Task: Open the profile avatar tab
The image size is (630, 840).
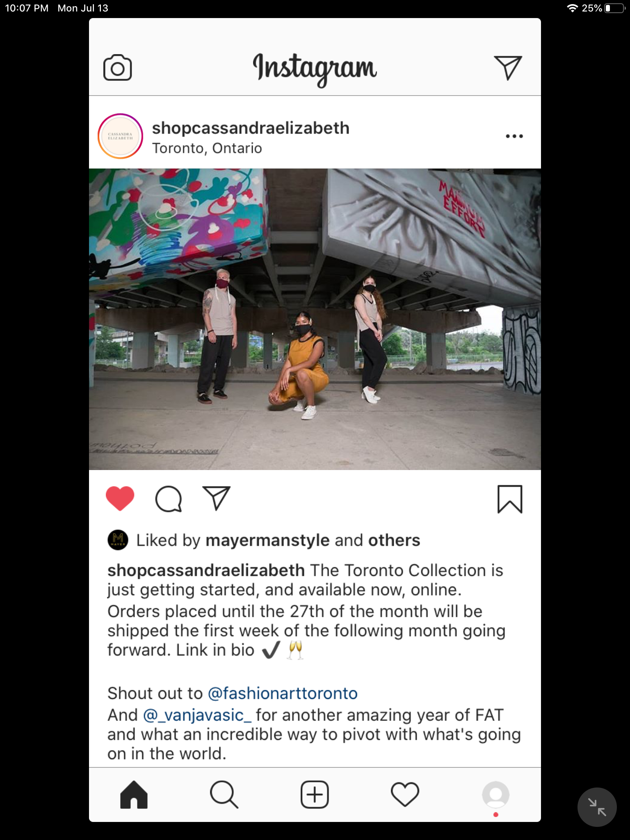Action: coord(495,795)
